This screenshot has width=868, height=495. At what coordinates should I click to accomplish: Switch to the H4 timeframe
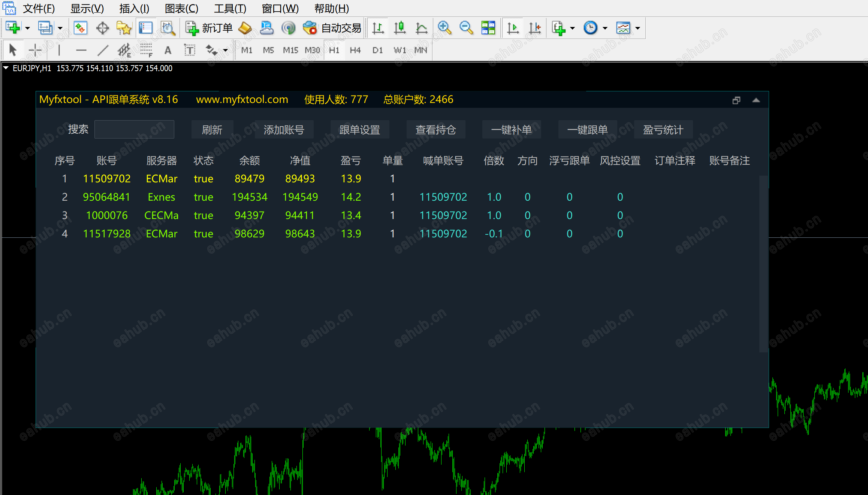pos(355,50)
